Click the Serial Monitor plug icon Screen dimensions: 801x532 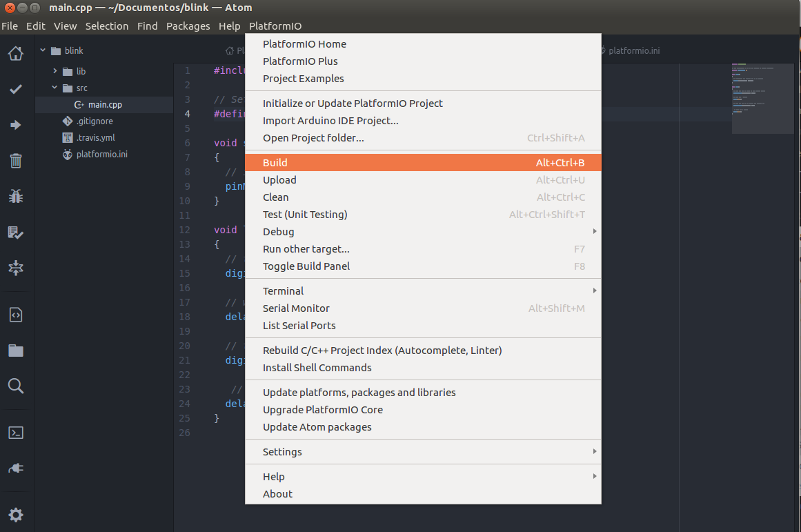(16, 468)
